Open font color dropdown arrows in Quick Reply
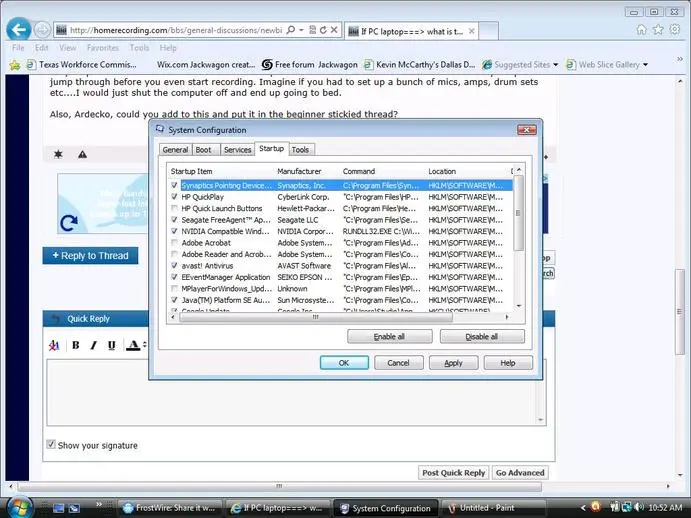The image size is (691, 518). tap(144, 345)
